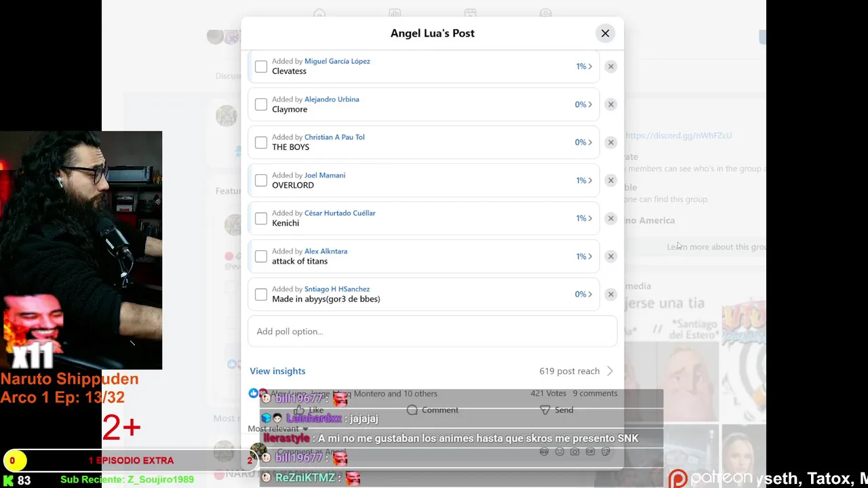
Task: Click the Comment button on post
Action: [x=433, y=410]
